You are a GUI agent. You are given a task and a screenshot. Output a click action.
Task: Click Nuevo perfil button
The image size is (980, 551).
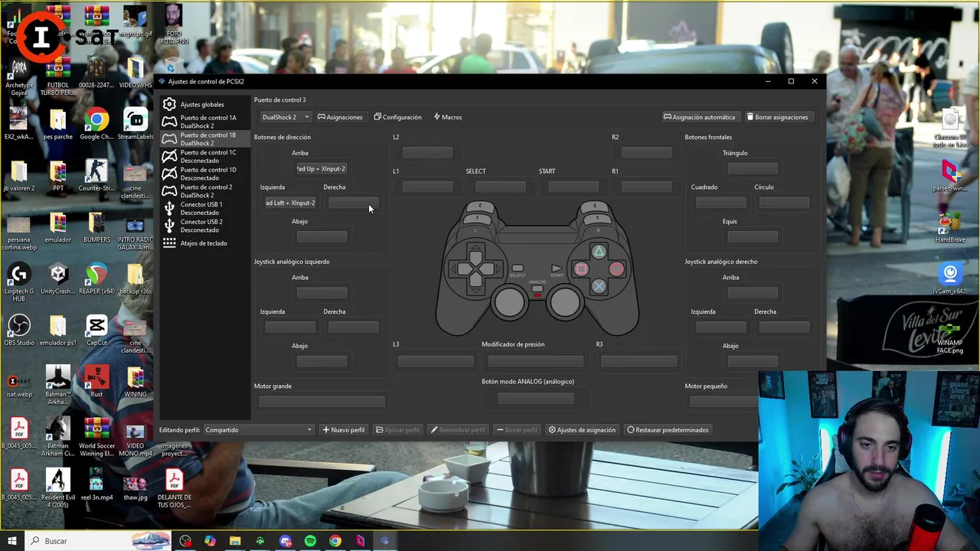pyautogui.click(x=344, y=430)
